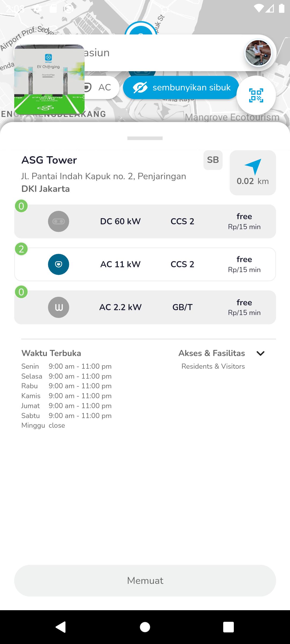The width and height of the screenshot is (290, 644).
Task: Tap the station search field
Action: pyautogui.click(x=161, y=53)
